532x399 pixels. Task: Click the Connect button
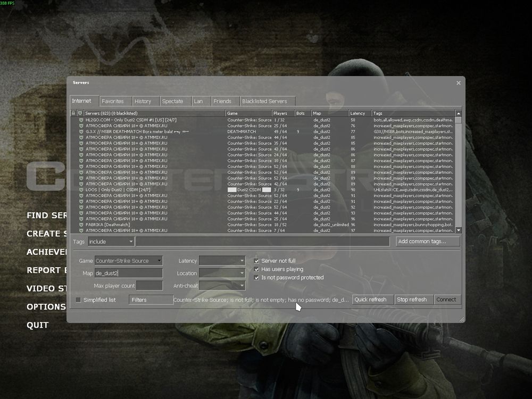(447, 300)
